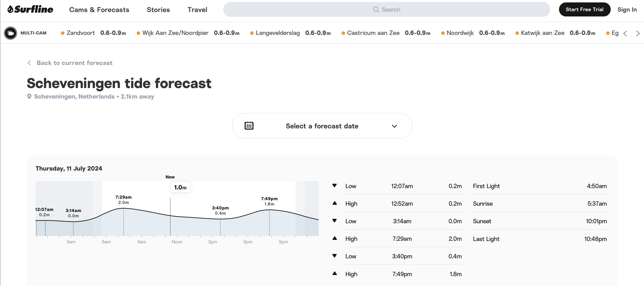The width and height of the screenshot is (644, 286).
Task: Open the Multi-Cam camera icon
Action: point(11,33)
